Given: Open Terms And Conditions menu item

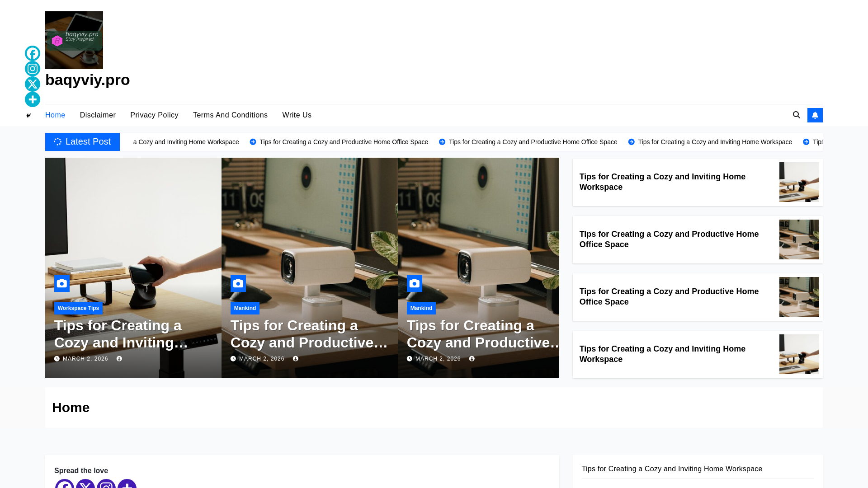Looking at the screenshot, I should pos(230,115).
